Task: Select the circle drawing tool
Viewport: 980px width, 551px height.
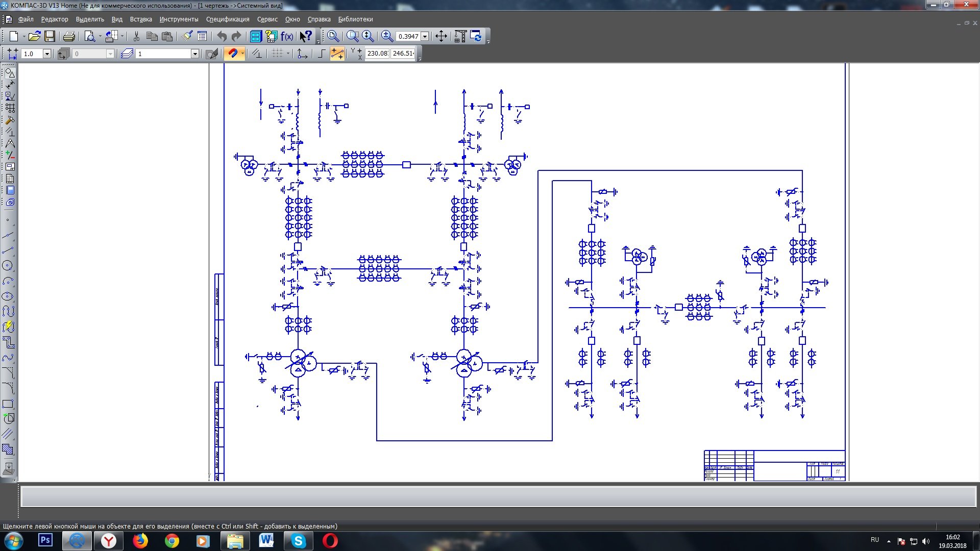Action: click(x=8, y=266)
